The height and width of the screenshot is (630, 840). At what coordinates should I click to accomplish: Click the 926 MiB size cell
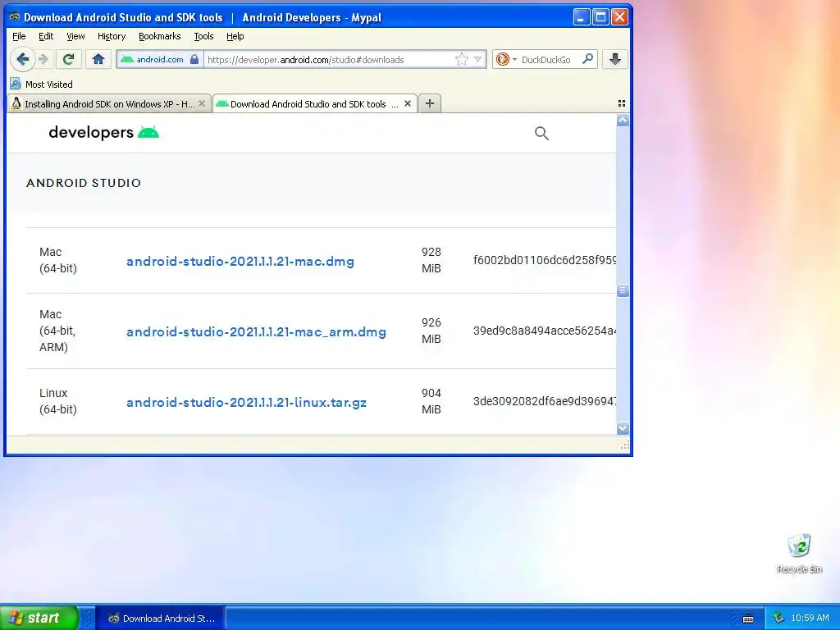pyautogui.click(x=431, y=331)
